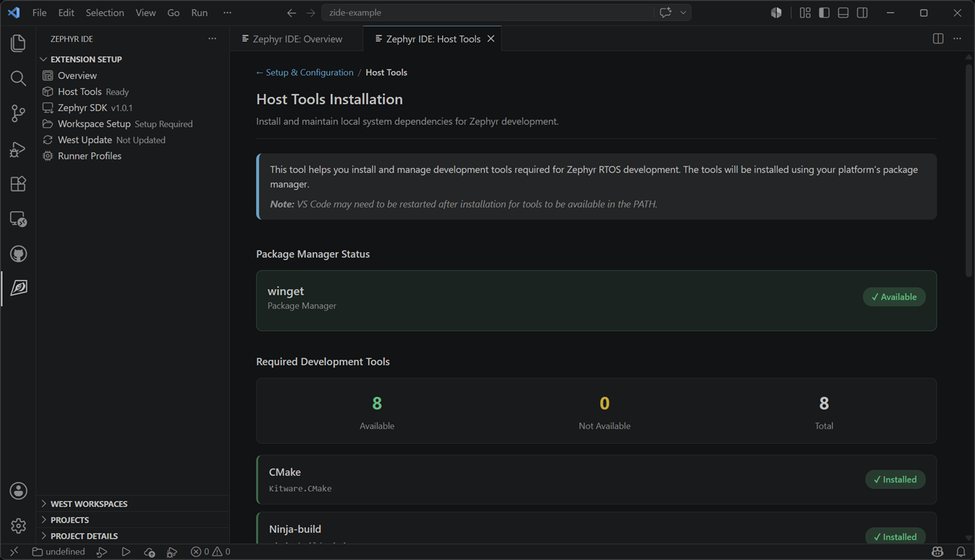
Task: Open the chat dropdown arrow in title bar
Action: click(683, 13)
